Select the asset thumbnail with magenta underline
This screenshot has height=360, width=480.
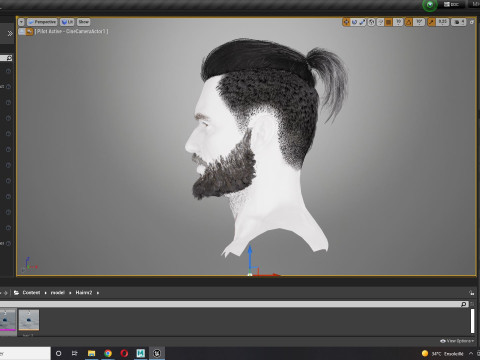pos(7,320)
